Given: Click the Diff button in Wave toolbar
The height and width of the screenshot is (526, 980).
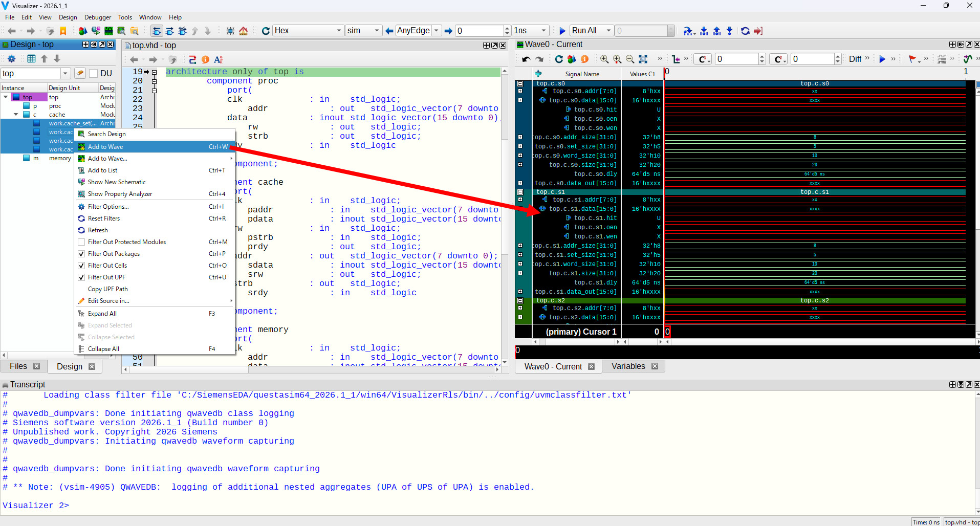Looking at the screenshot, I should [x=855, y=59].
